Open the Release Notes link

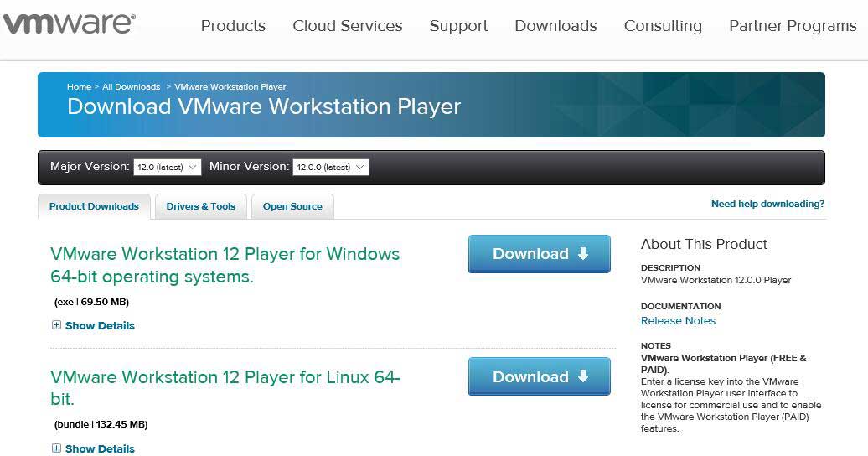coord(678,321)
